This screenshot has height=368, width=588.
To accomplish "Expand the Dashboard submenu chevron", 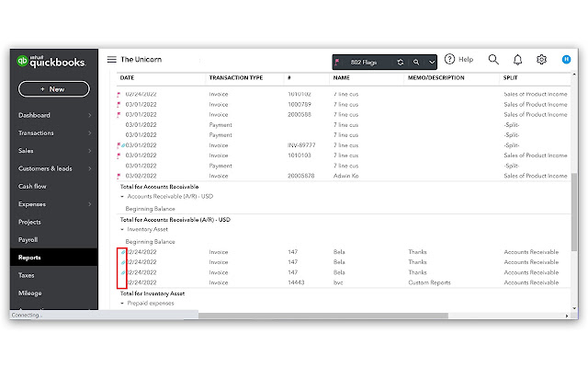I will tap(90, 115).
